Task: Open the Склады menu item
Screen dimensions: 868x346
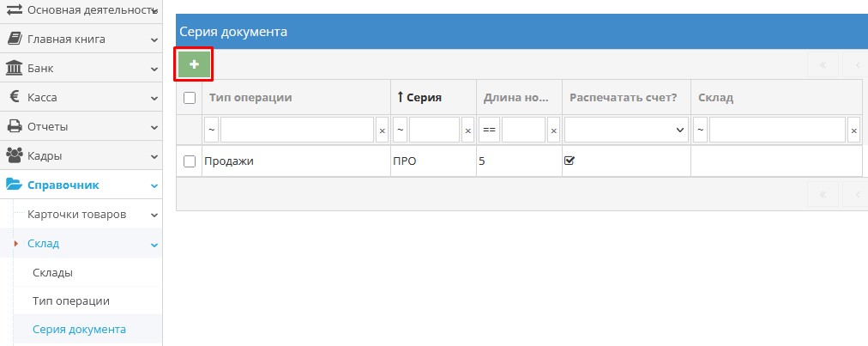Action: click(x=52, y=272)
